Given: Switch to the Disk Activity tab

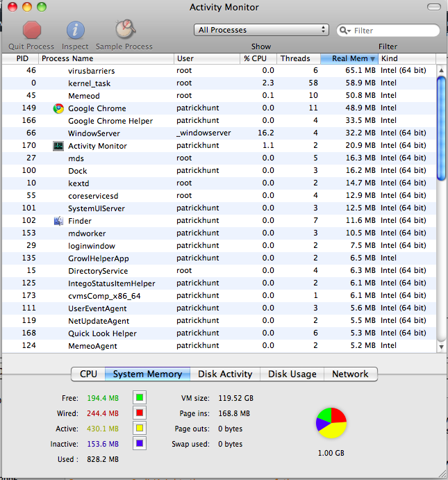Looking at the screenshot, I should pos(225,374).
